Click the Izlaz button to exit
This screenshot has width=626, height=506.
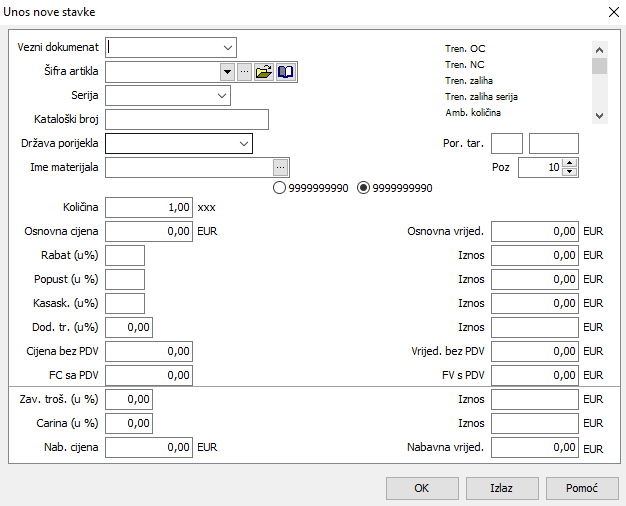pos(501,488)
